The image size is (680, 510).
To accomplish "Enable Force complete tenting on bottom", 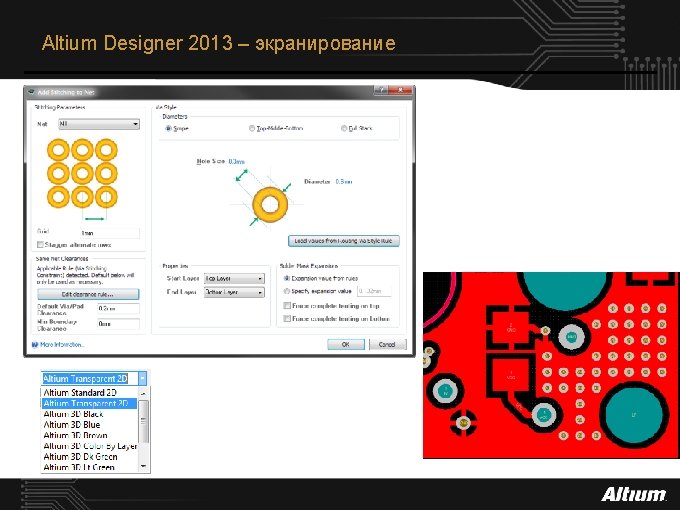I will [x=287, y=319].
